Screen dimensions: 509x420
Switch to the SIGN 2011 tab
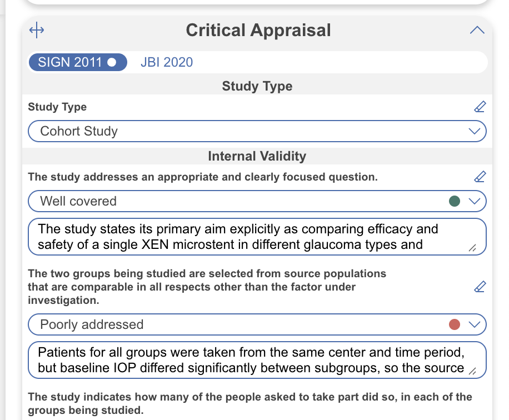point(69,62)
